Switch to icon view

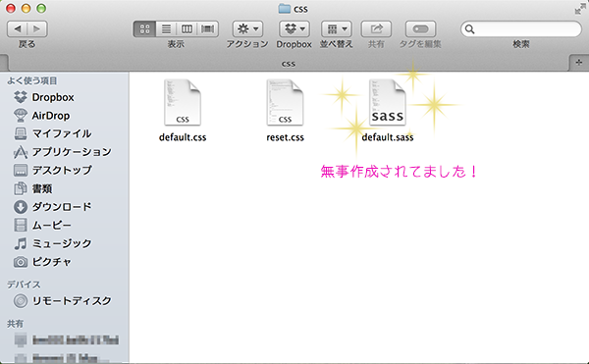click(144, 28)
